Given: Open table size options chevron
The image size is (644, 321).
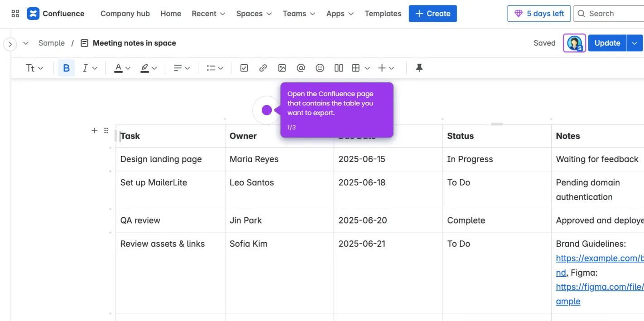Looking at the screenshot, I should pos(367,68).
